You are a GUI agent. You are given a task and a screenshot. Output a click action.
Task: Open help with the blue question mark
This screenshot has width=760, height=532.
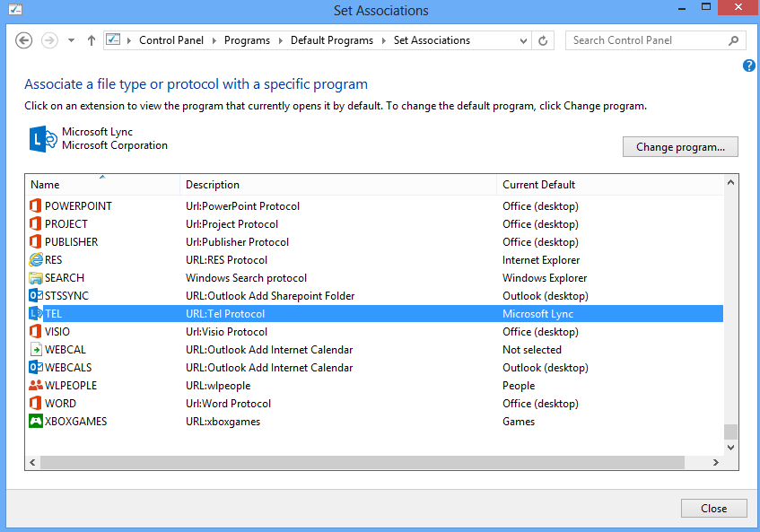pos(749,65)
